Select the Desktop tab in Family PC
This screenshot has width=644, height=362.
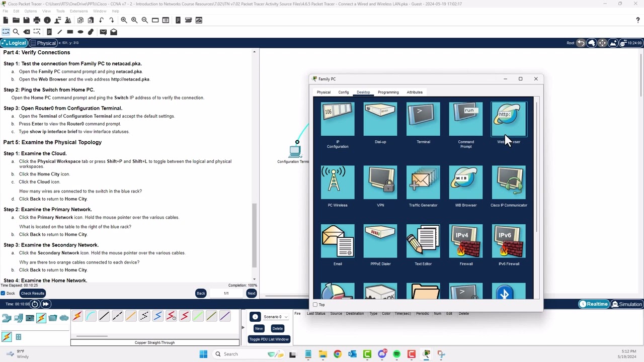pos(363,92)
